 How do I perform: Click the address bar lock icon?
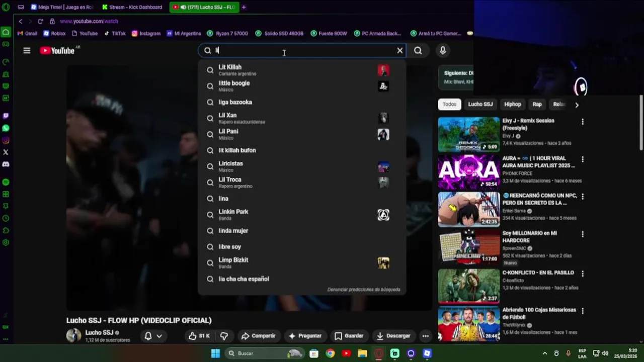coord(52,21)
